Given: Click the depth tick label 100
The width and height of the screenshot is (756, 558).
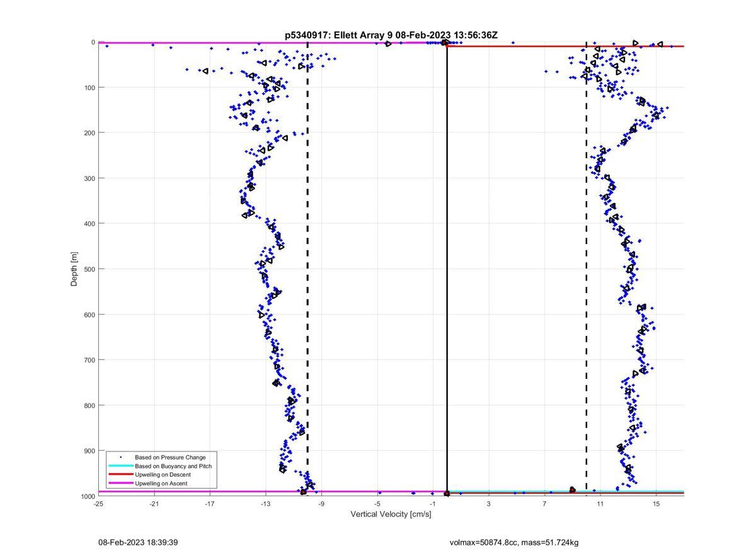Looking at the screenshot, I should point(89,87).
